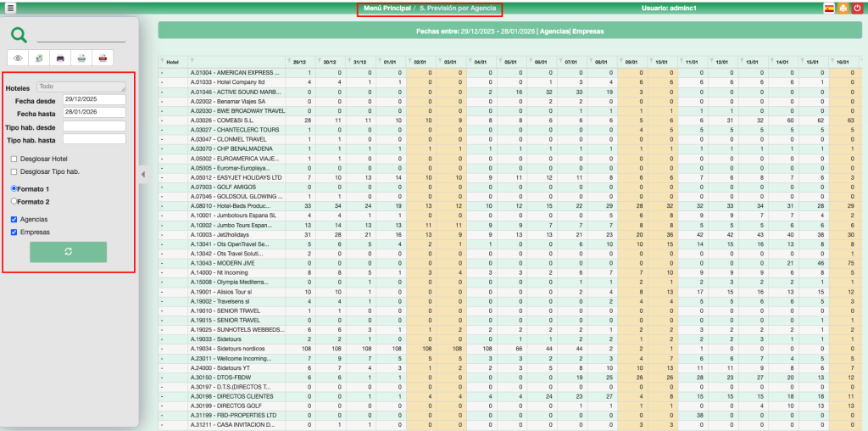Enable the Desglosar Hotel checkbox

pyautogui.click(x=14, y=159)
